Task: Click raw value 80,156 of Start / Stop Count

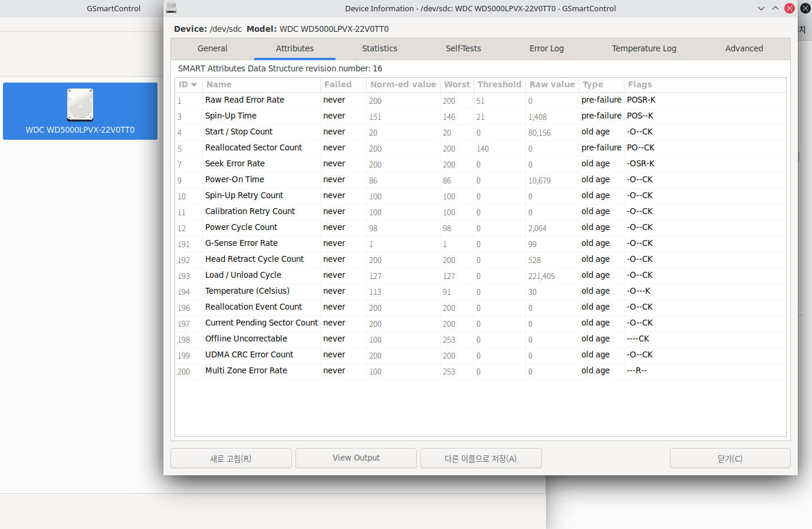Action: click(540, 133)
